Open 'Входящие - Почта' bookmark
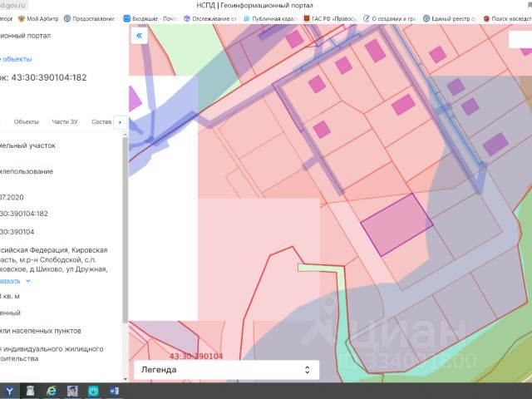Screen dimensions: 532x399 pyautogui.click(x=150, y=18)
